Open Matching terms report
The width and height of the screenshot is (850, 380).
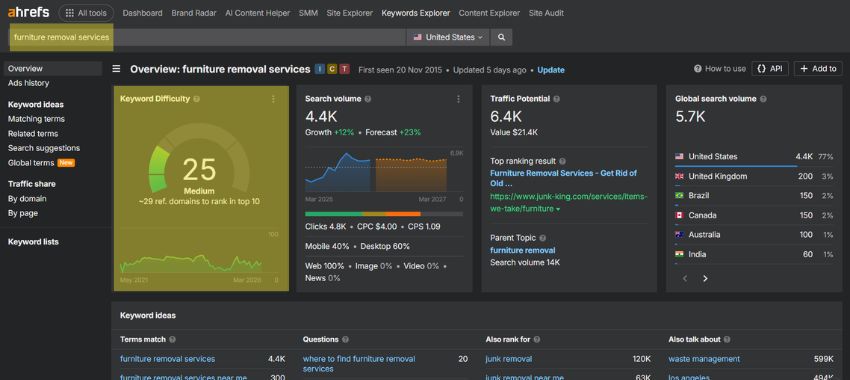point(36,119)
